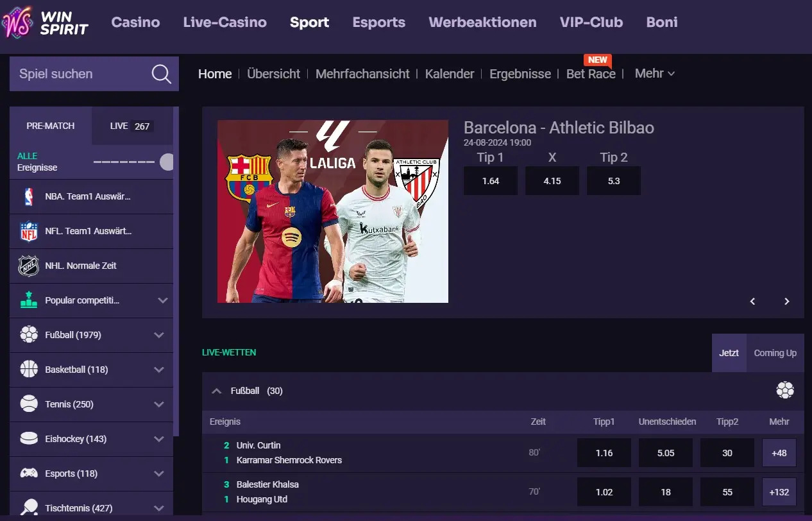Click the NEW badge above Bet Race

tap(597, 60)
